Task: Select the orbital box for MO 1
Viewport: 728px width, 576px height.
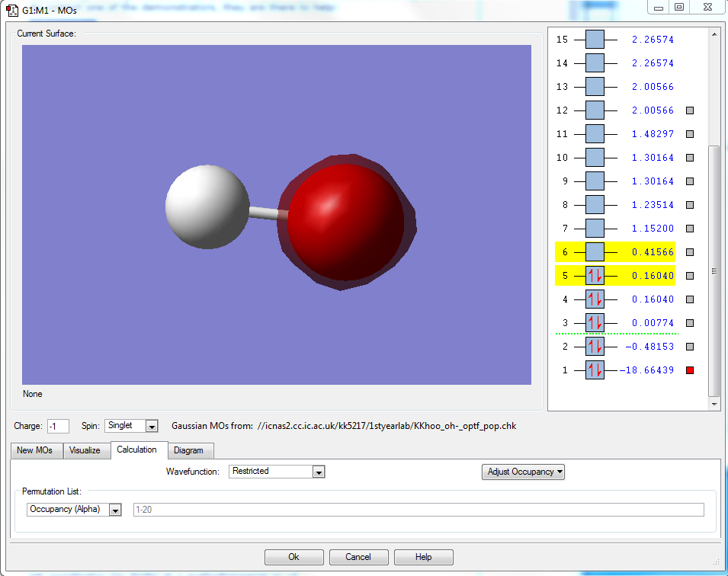Action: coord(595,370)
